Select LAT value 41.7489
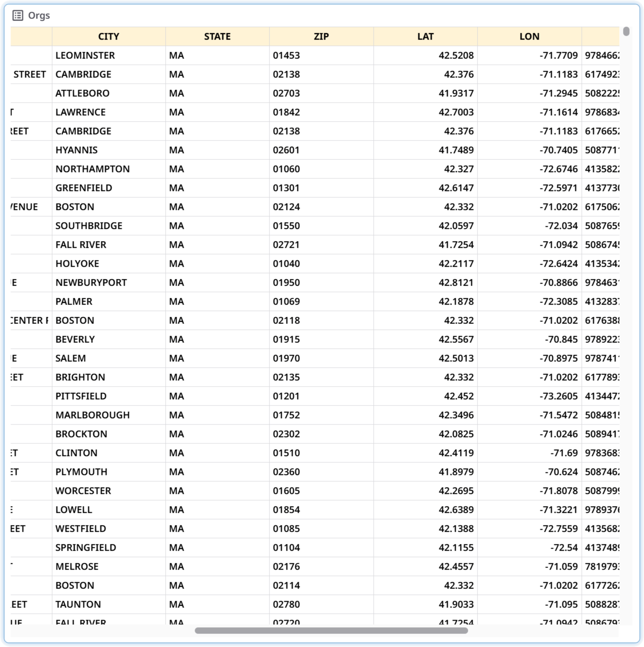Image resolution: width=644 pixels, height=647 pixels. (425, 150)
